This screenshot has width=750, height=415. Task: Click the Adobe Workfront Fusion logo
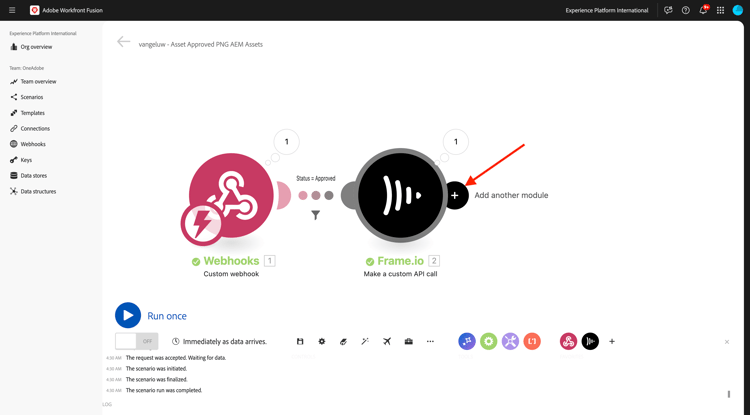click(x=34, y=10)
